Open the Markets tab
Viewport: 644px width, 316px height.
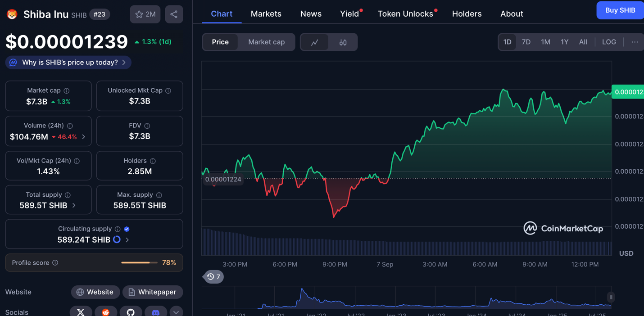pyautogui.click(x=266, y=14)
